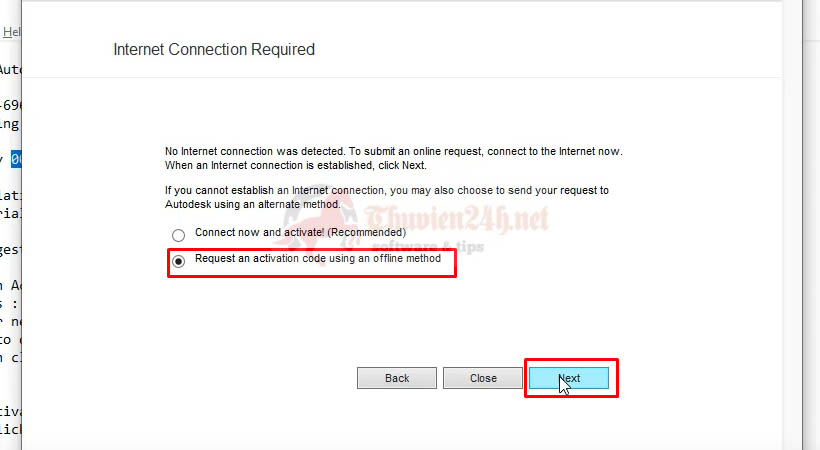The height and width of the screenshot is (450, 820).
Task: Click the 'Request an activation code' option label
Action: point(318,258)
